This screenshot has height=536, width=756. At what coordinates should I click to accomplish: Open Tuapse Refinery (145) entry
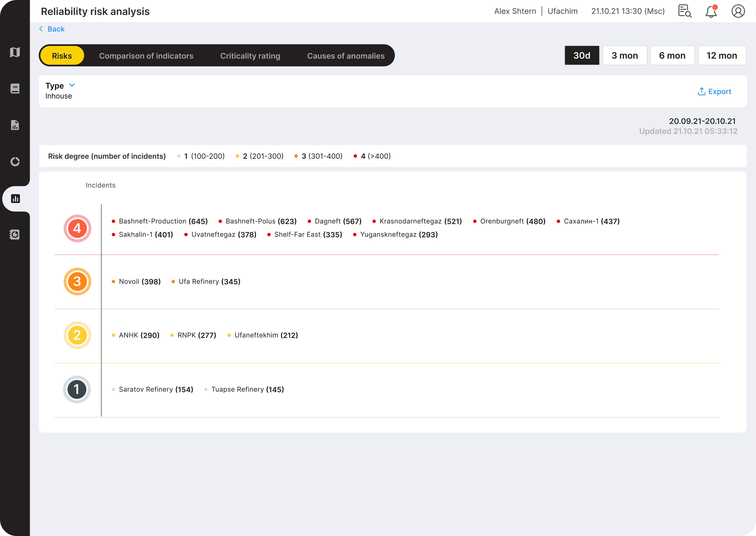[x=244, y=389]
